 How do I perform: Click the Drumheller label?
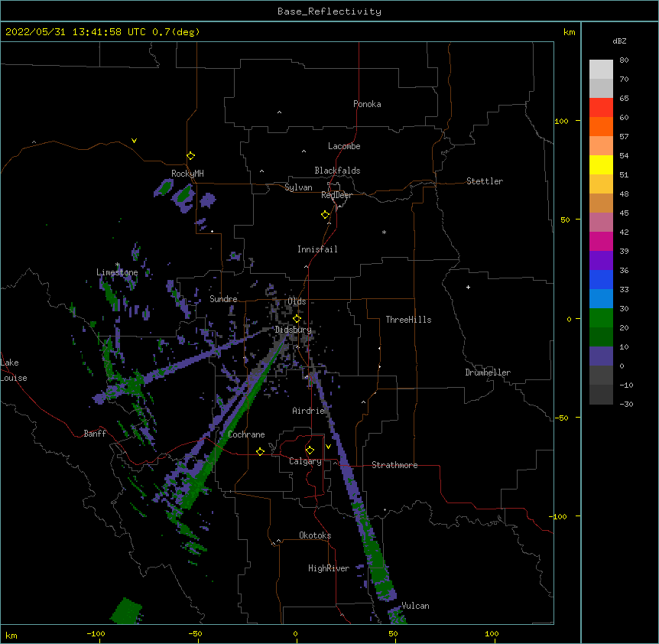[x=488, y=372]
